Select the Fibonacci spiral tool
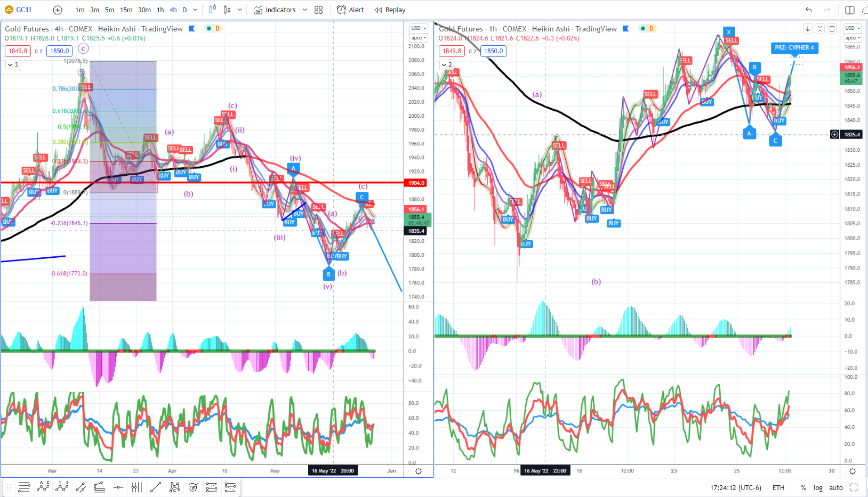868x497 pixels. (x=193, y=487)
